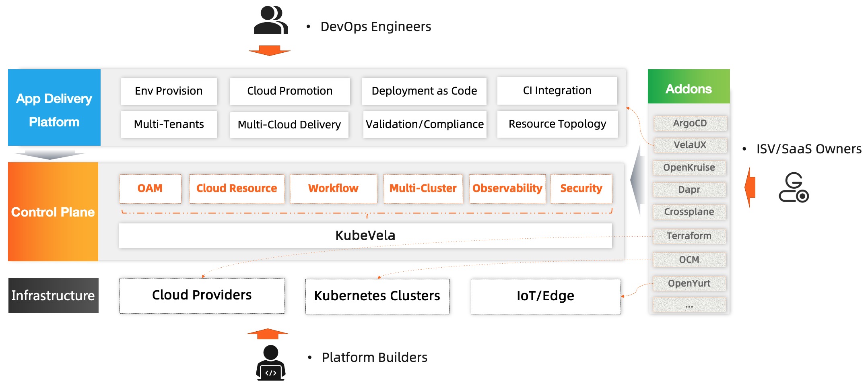Image resolution: width=868 pixels, height=384 pixels.
Task: Click the VelaUX addon box
Action: [690, 145]
